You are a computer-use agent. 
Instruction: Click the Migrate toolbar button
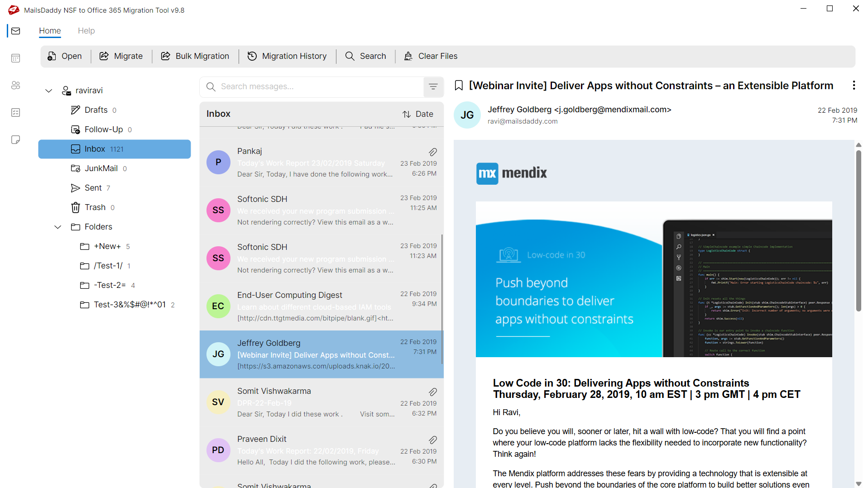121,56
